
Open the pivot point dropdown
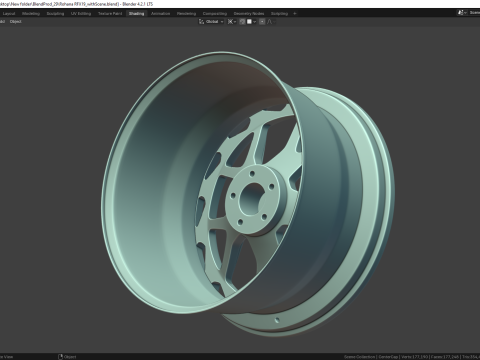click(x=232, y=22)
